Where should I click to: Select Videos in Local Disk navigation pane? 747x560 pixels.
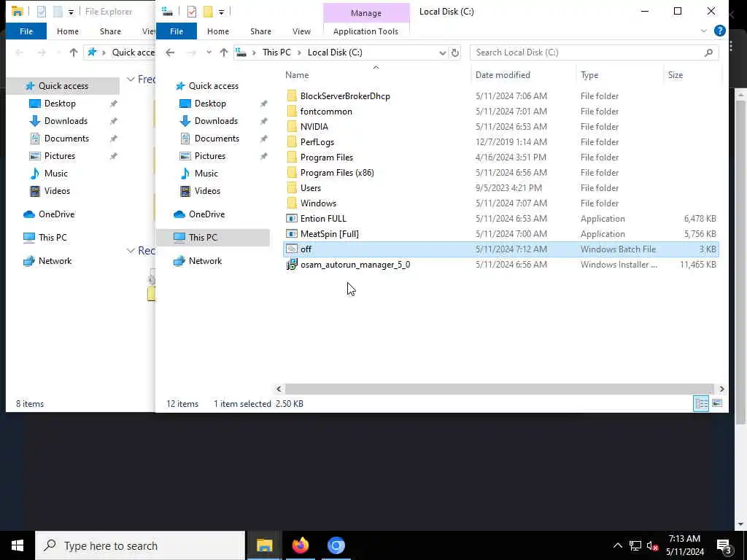[x=207, y=191]
